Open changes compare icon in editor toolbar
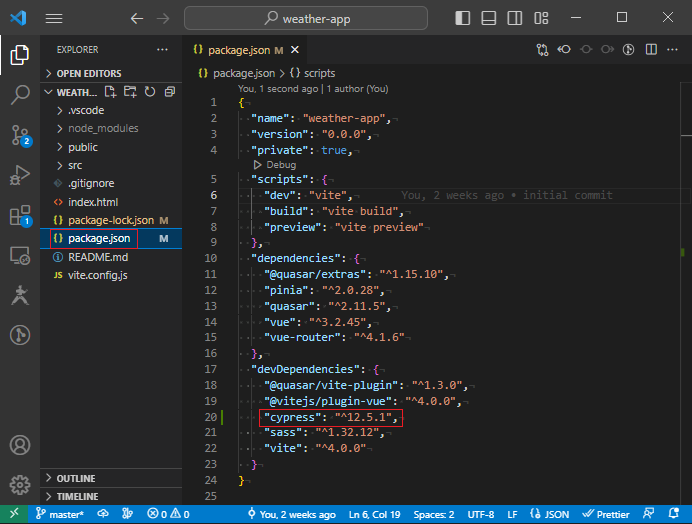The width and height of the screenshot is (692, 524). pos(542,49)
